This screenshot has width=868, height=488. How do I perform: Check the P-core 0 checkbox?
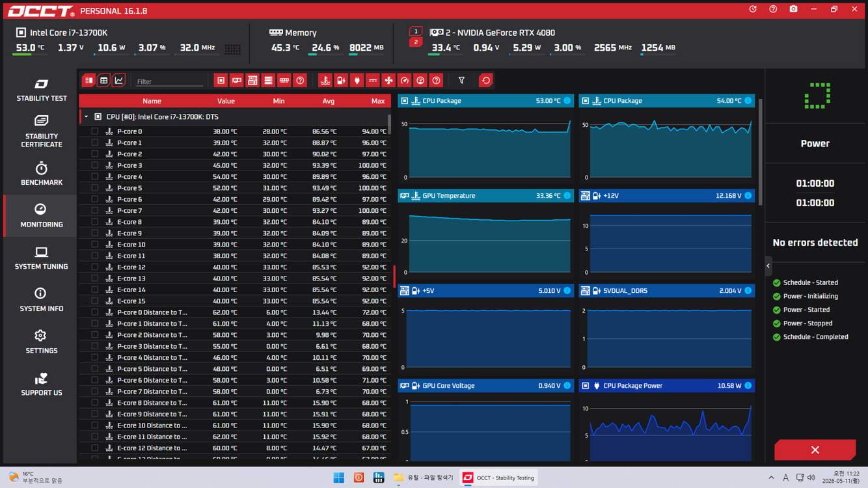coord(95,131)
